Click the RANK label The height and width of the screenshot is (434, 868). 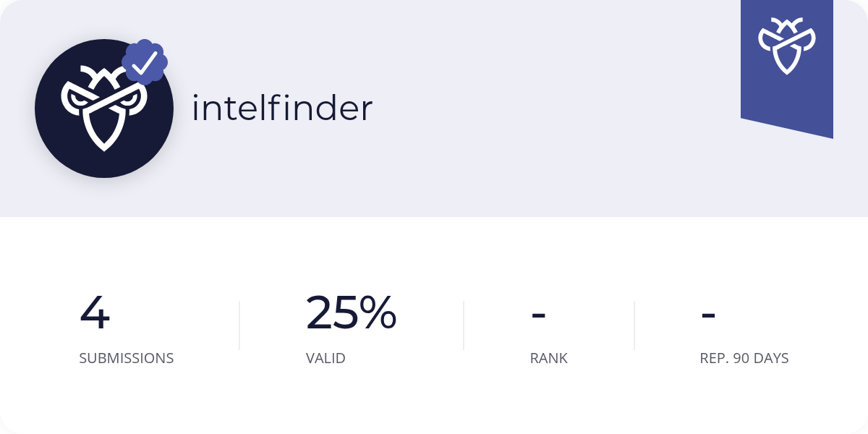click(549, 358)
